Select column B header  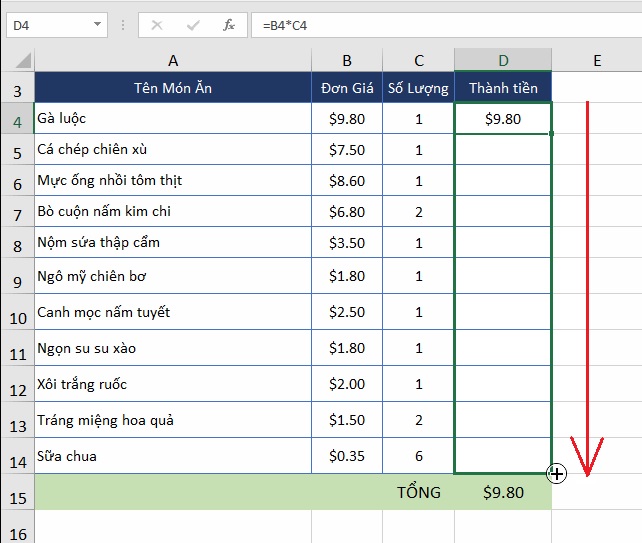coord(347,61)
